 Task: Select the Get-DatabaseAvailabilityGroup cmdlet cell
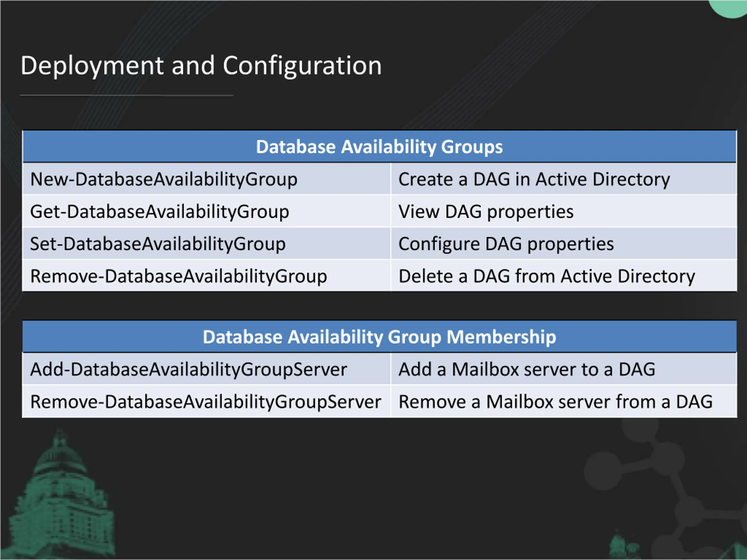(x=206, y=211)
